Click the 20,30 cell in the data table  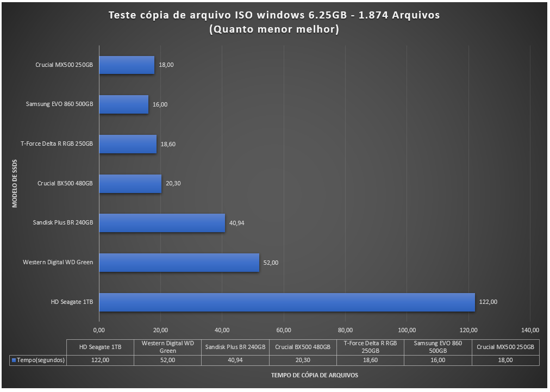click(303, 360)
